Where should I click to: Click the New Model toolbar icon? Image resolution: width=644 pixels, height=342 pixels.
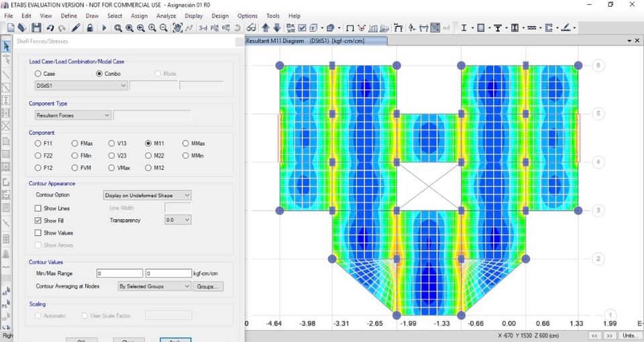(11, 28)
